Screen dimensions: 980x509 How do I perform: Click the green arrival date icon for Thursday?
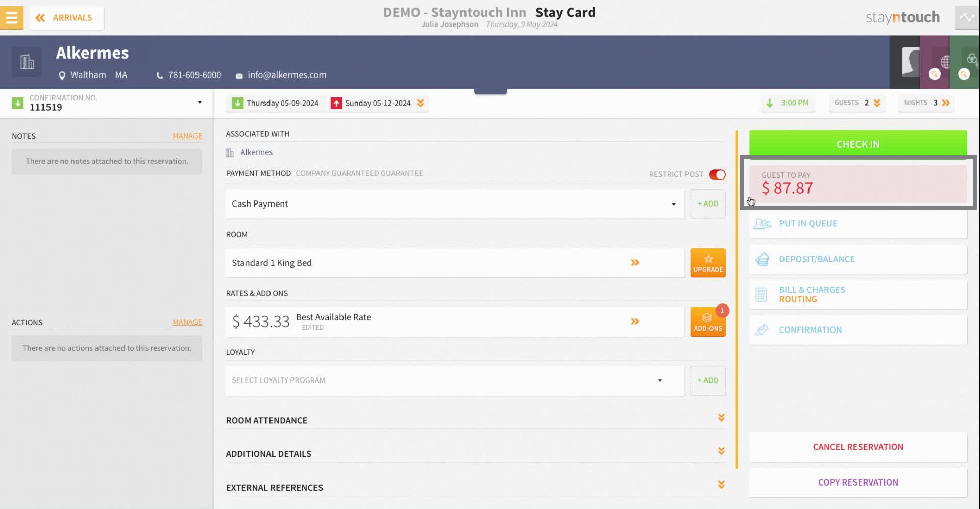pyautogui.click(x=237, y=103)
